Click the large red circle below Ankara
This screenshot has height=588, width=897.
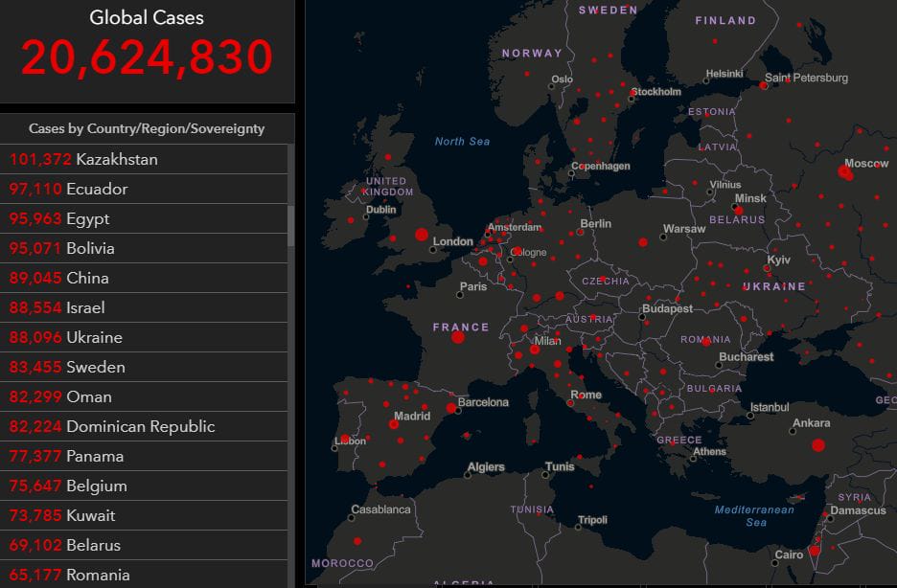click(x=817, y=444)
